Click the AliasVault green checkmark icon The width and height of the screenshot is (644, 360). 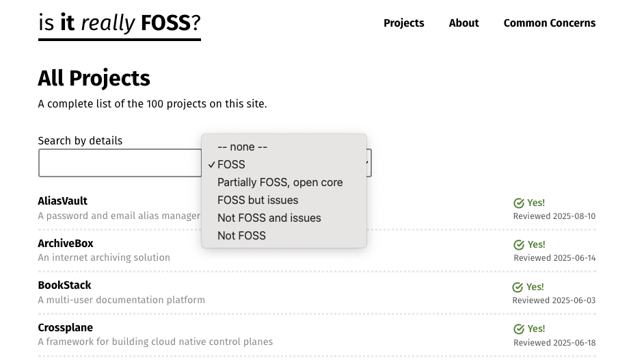pos(519,203)
